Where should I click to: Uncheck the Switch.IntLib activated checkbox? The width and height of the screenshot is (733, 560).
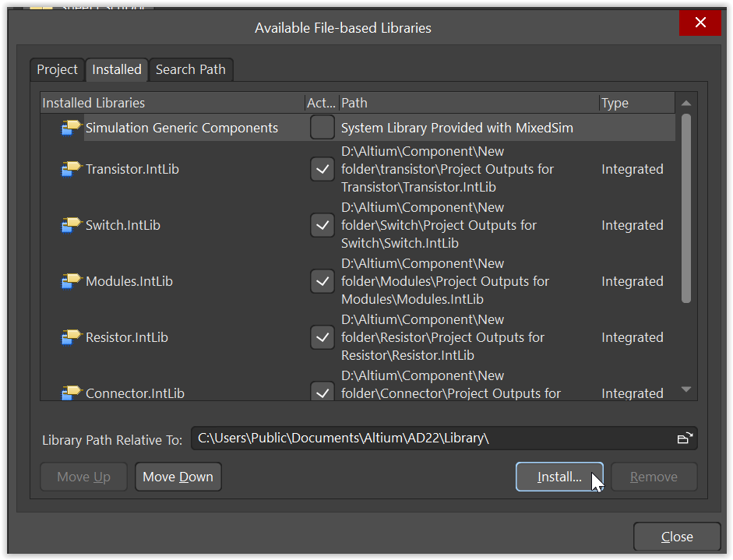click(322, 225)
